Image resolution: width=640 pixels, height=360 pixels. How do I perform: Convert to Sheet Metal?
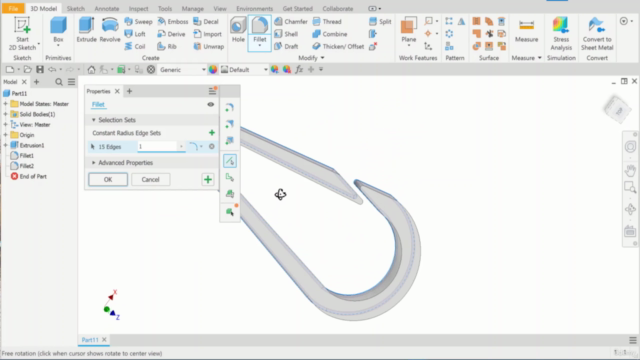[597, 33]
